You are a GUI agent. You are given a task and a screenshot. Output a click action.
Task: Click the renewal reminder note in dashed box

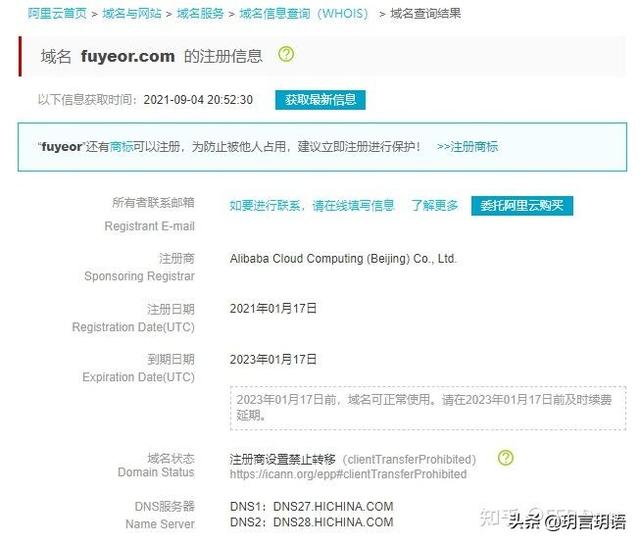(428, 408)
